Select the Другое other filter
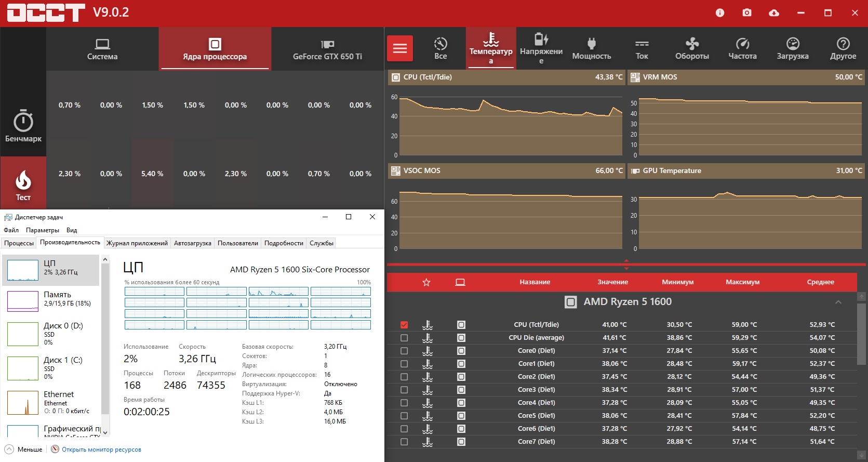The width and height of the screenshot is (868, 462). (843, 48)
